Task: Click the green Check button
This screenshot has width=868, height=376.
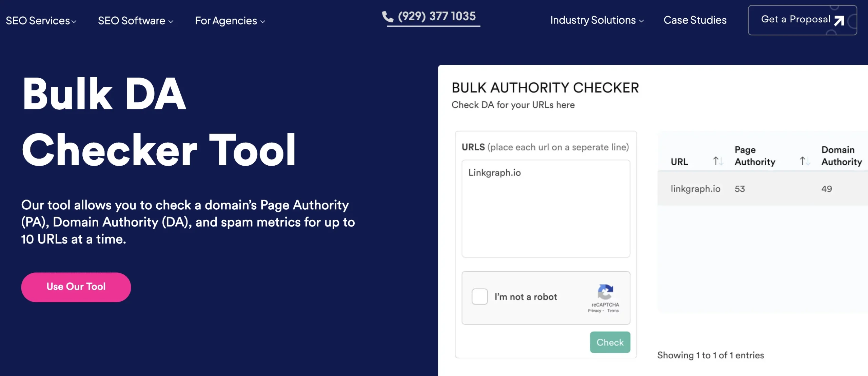Action: [610, 342]
